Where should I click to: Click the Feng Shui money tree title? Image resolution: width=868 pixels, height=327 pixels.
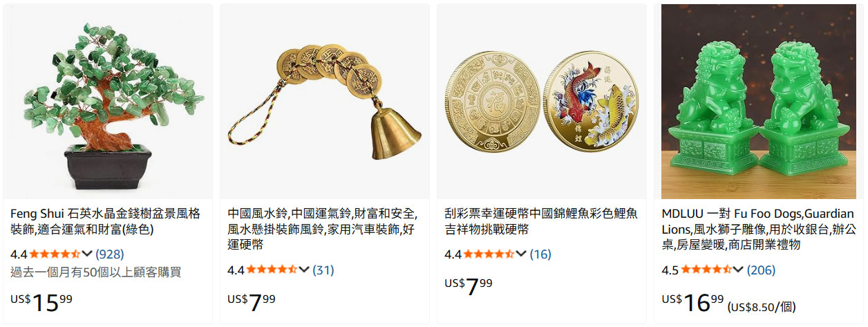click(105, 221)
